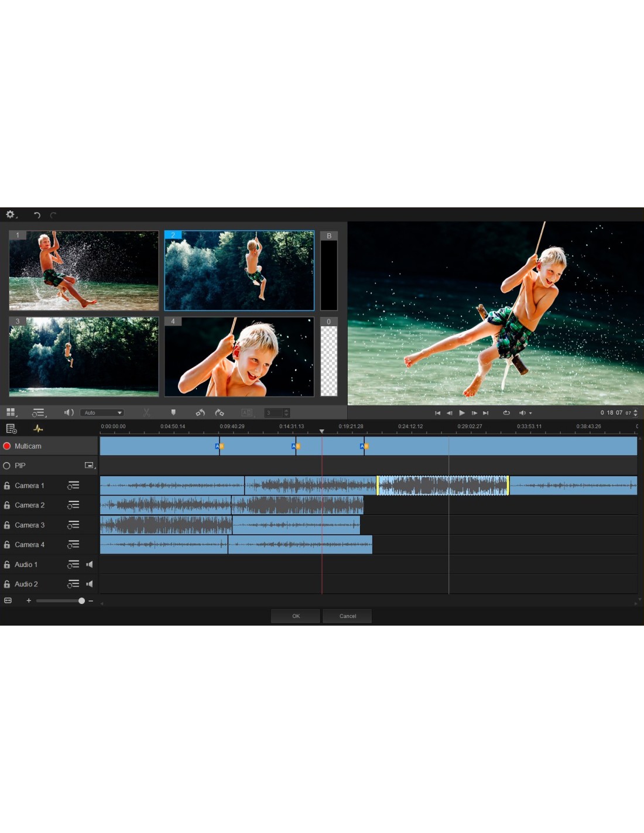Screen dimensions: 644x833
Task: Select camera 2 thumbnail
Action: (239, 271)
